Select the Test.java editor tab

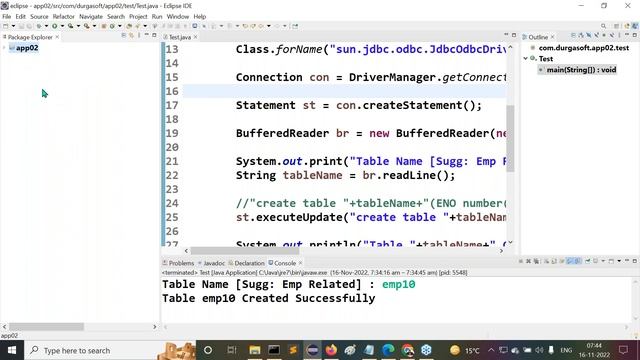[180, 37]
